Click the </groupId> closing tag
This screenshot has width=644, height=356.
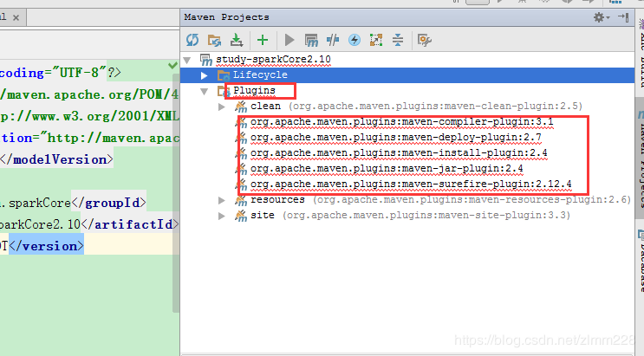[x=108, y=203]
